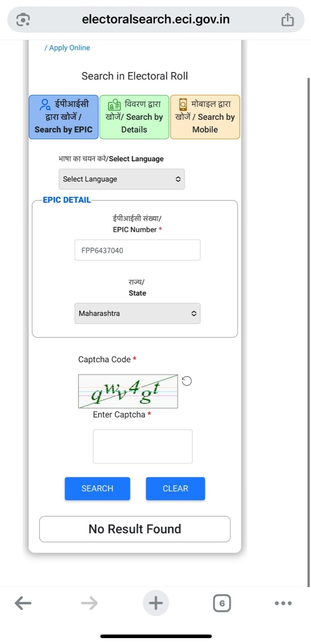Open the Select Language dropdown
The width and height of the screenshot is (311, 644).
[x=121, y=179]
